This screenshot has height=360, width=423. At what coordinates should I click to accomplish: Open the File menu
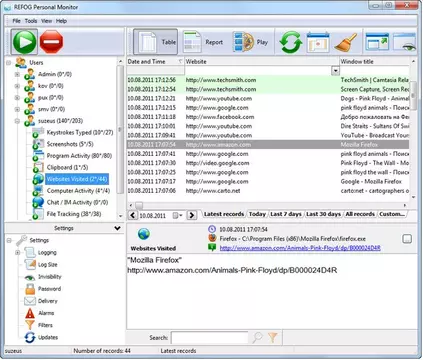16,21
